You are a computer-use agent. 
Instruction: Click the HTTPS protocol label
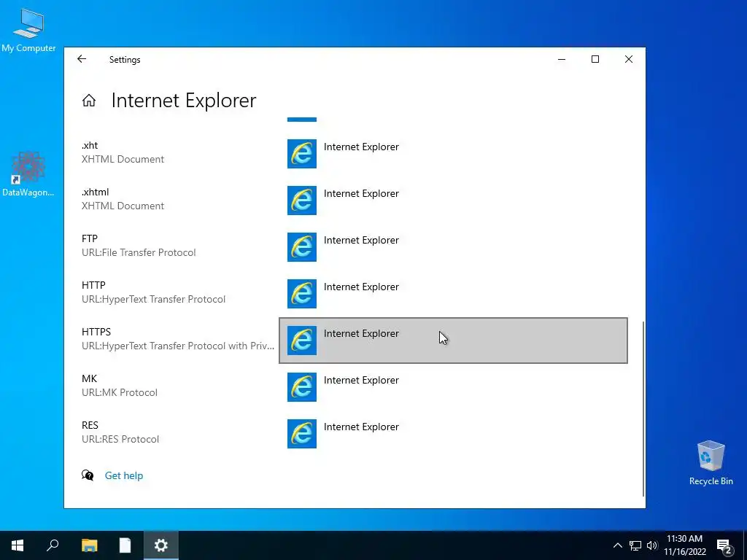pos(96,332)
